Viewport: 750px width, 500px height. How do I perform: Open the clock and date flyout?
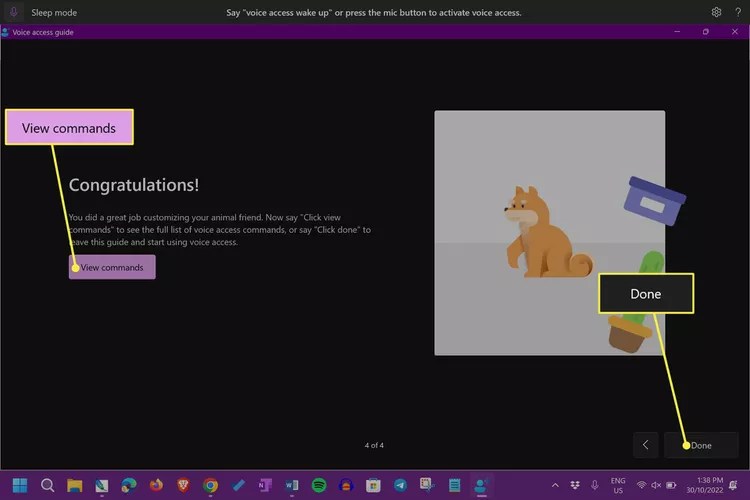click(x=705, y=485)
